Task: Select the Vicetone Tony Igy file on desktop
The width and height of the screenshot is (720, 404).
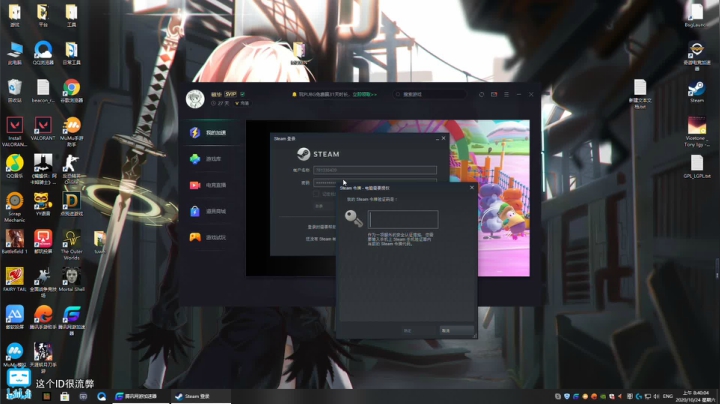Action: click(697, 132)
